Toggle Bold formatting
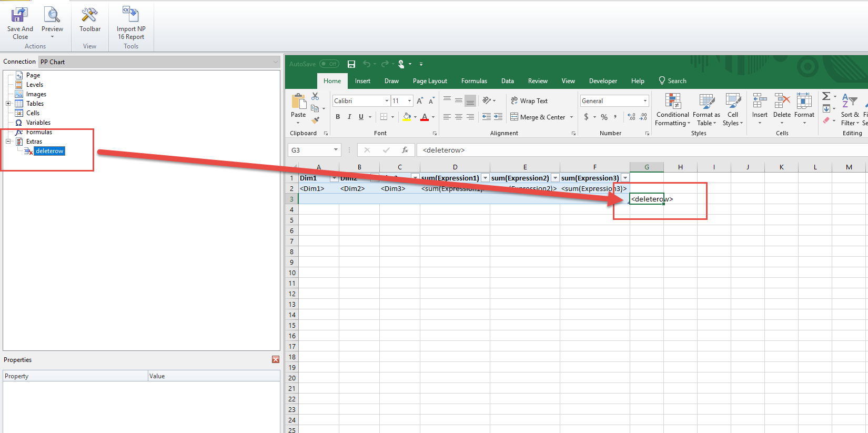 point(338,117)
